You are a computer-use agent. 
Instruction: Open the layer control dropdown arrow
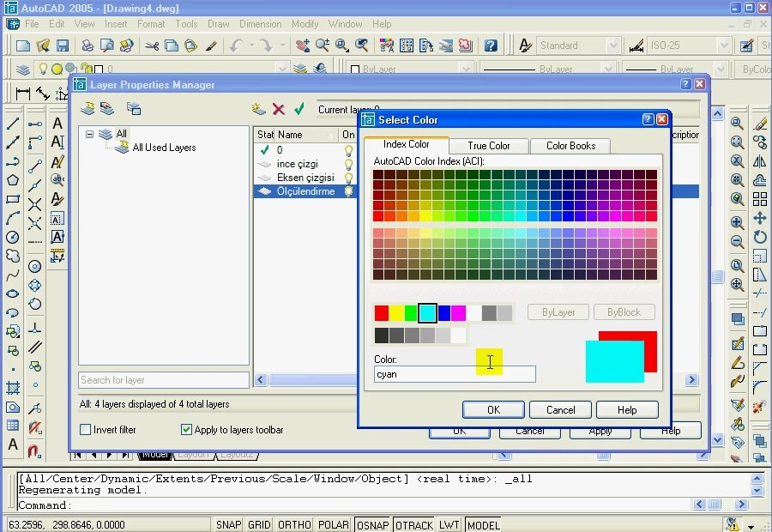click(x=281, y=69)
